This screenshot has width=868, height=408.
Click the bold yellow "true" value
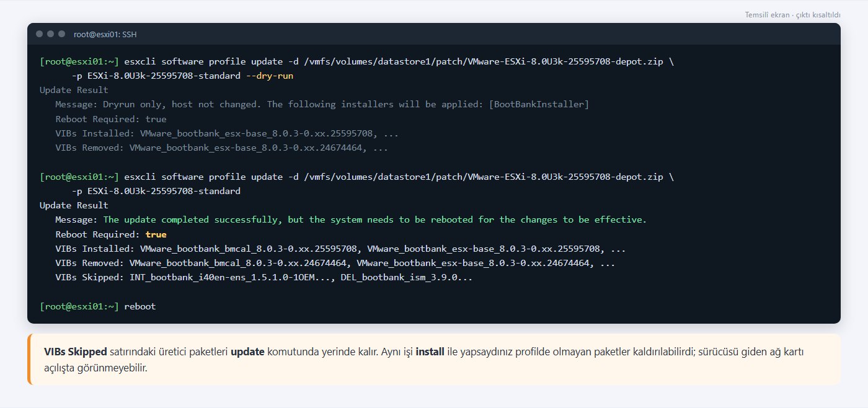click(156, 234)
